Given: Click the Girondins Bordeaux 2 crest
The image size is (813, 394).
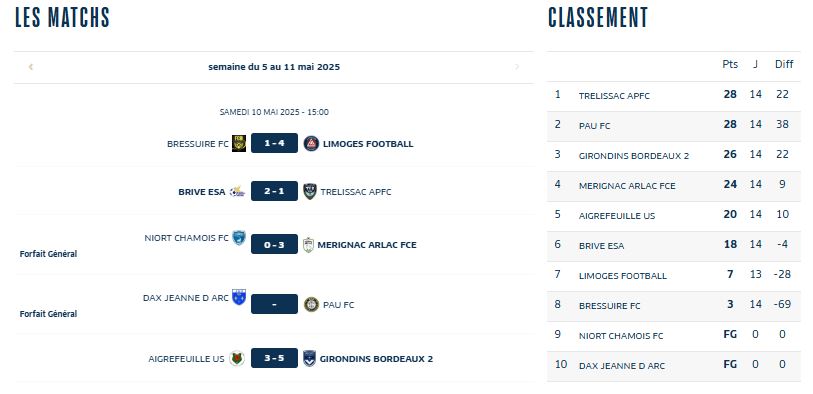Looking at the screenshot, I should point(310,358).
